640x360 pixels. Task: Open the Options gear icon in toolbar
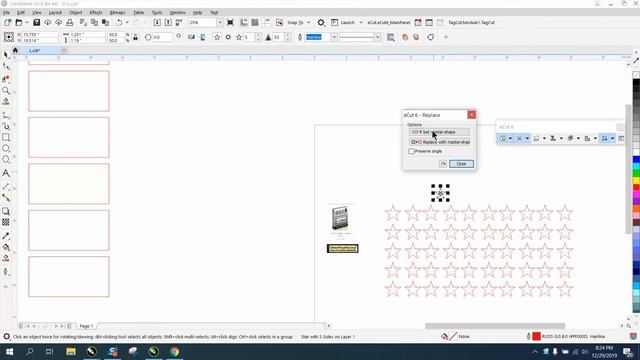[x=321, y=22]
